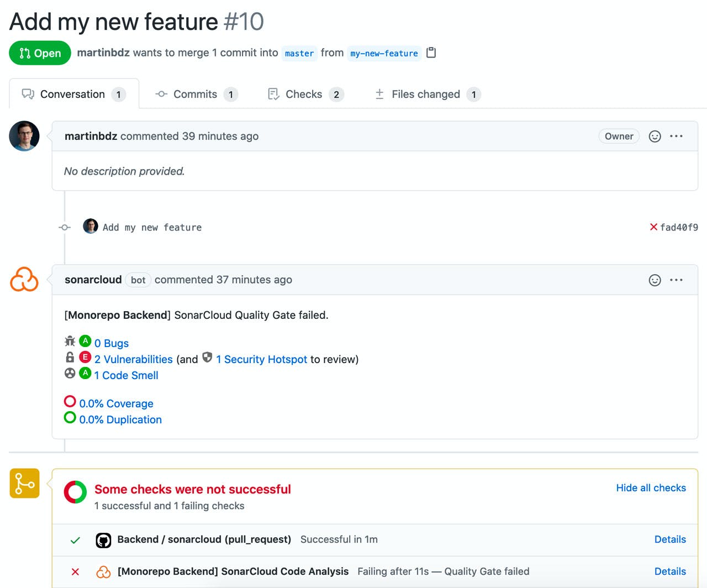
Task: View 0.0% Coverage report link
Action: [x=116, y=404]
